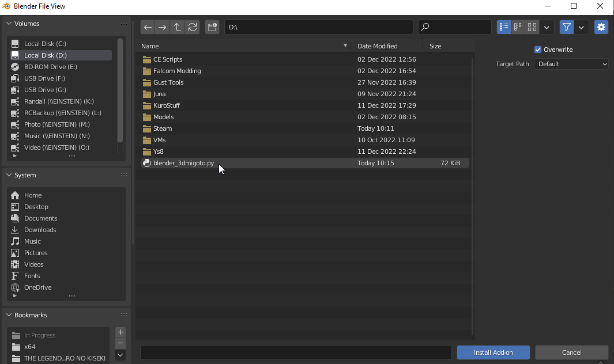Switch to vertical list display mode
Screen dimensions: 614x364
[504, 27]
